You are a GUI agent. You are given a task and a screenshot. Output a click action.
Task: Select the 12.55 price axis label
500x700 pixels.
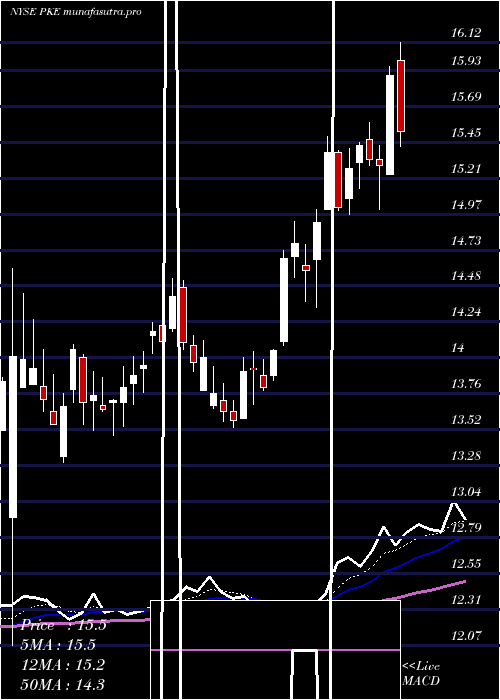(x=466, y=564)
